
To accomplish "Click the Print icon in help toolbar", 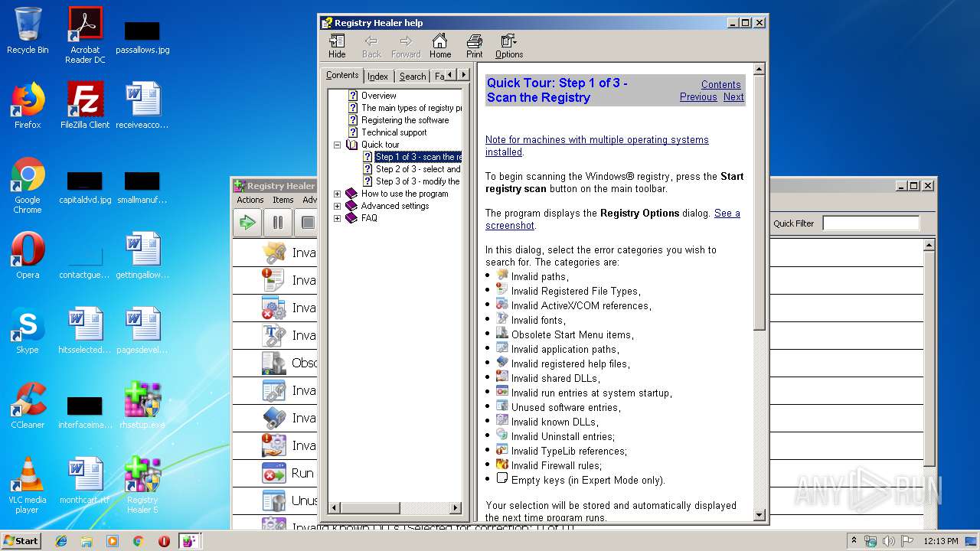I will coord(475,46).
